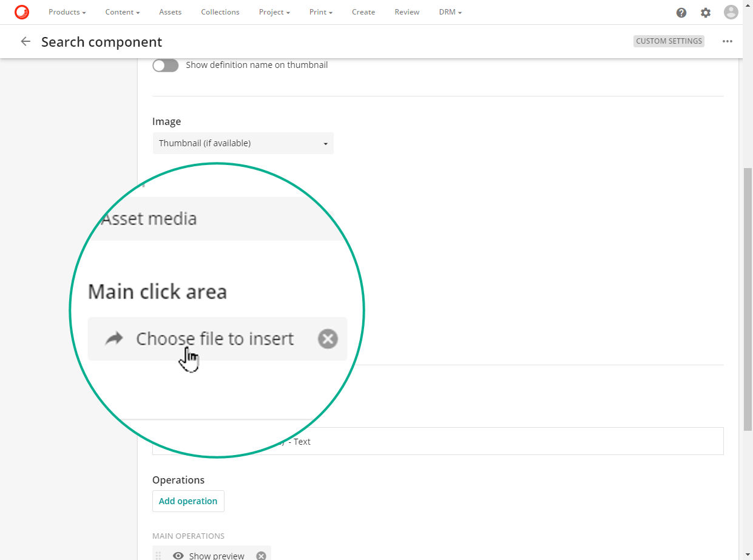Image resolution: width=753 pixels, height=560 pixels.
Task: Click the drag handle beside Show preview
Action: tap(159, 556)
